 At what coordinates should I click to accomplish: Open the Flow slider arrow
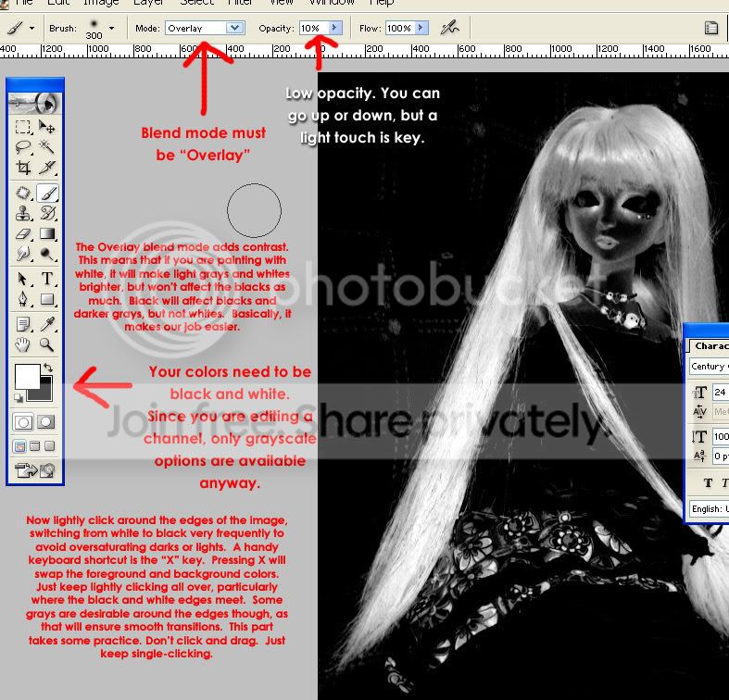(421, 28)
